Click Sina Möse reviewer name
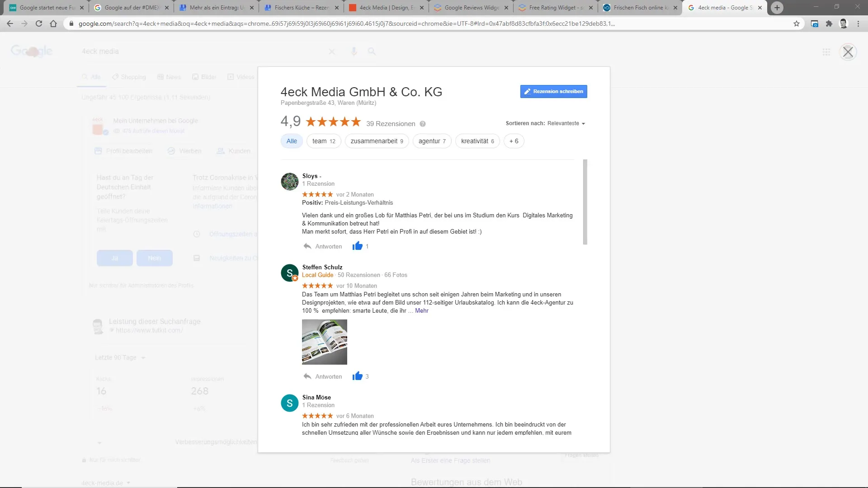The image size is (868, 488). click(316, 397)
